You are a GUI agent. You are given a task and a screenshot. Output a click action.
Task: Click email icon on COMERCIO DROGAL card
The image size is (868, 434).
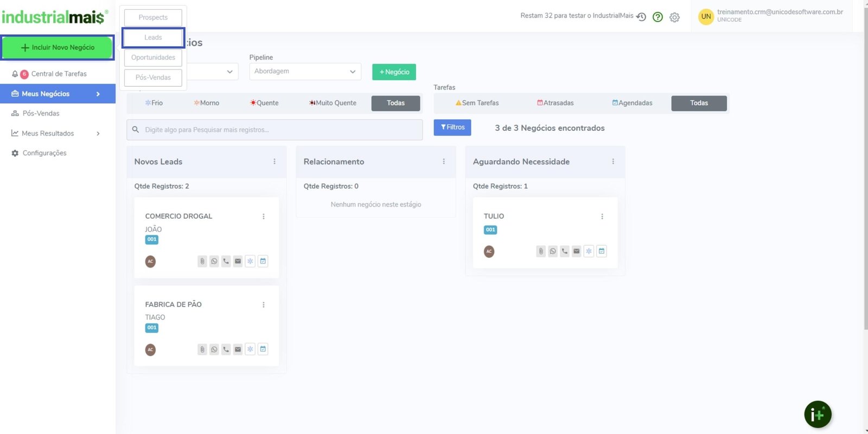tap(238, 261)
